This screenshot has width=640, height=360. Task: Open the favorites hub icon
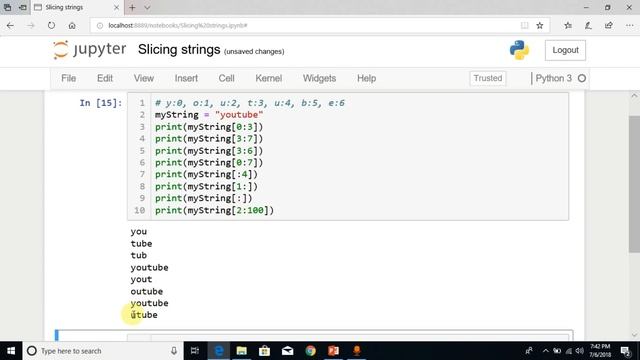point(568,25)
